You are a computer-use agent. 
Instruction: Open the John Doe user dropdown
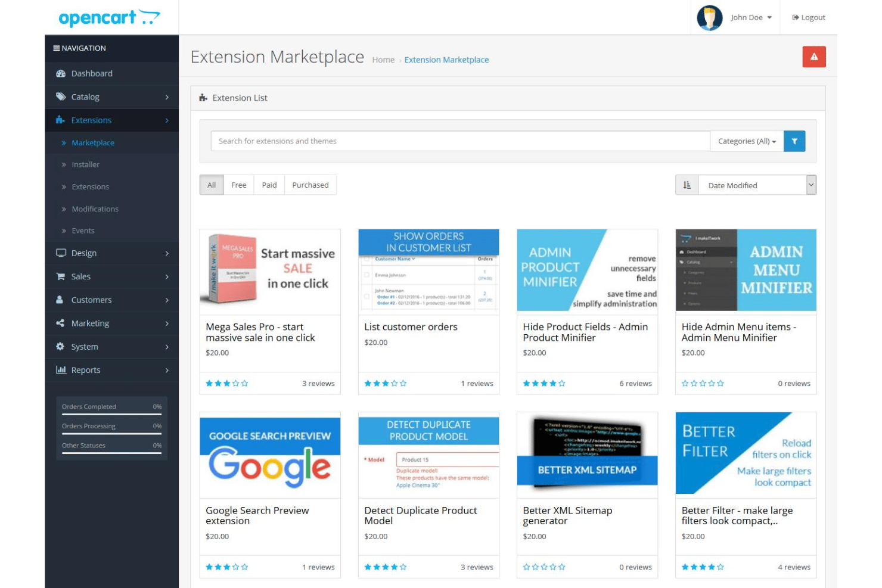[751, 18]
